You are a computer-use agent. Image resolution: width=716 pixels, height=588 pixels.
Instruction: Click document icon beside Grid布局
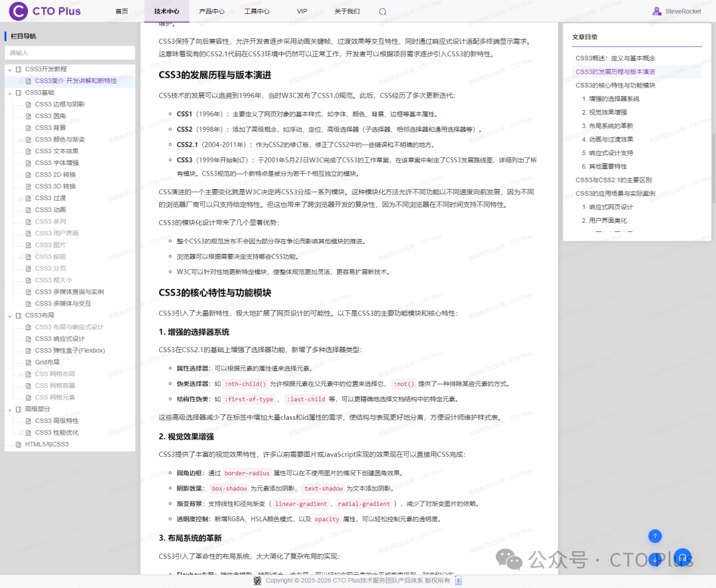[x=29, y=363]
